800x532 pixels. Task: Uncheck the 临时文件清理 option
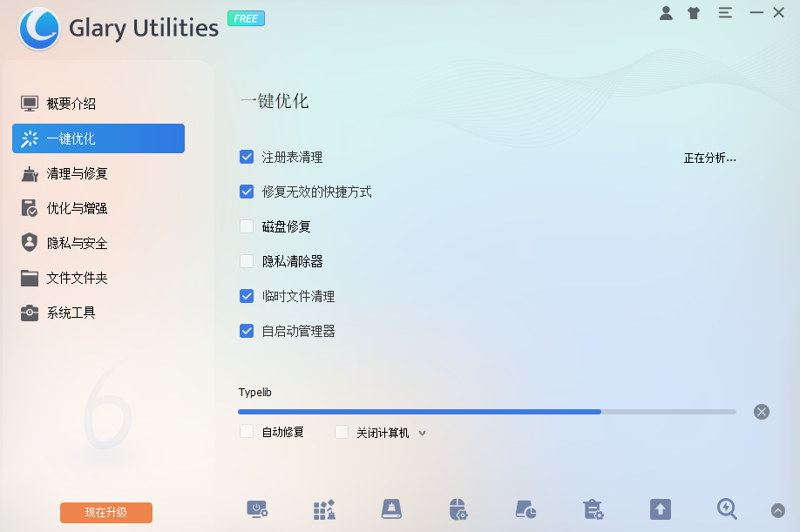(247, 295)
